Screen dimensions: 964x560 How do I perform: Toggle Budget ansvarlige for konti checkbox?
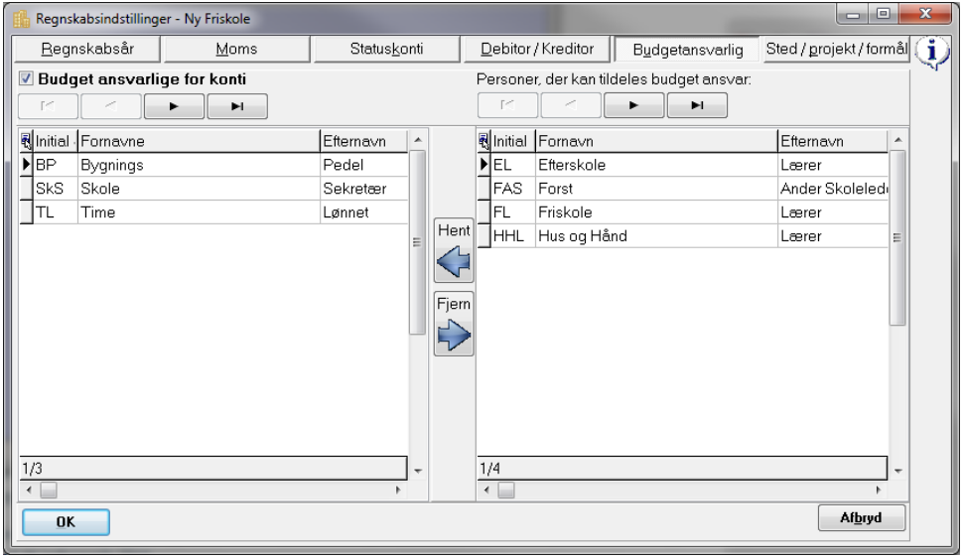26,78
